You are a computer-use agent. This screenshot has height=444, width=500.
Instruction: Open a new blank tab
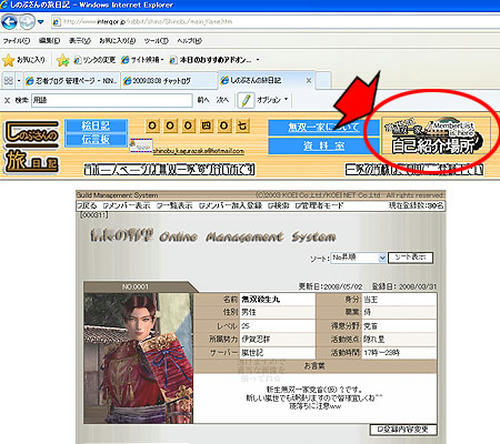(323, 80)
